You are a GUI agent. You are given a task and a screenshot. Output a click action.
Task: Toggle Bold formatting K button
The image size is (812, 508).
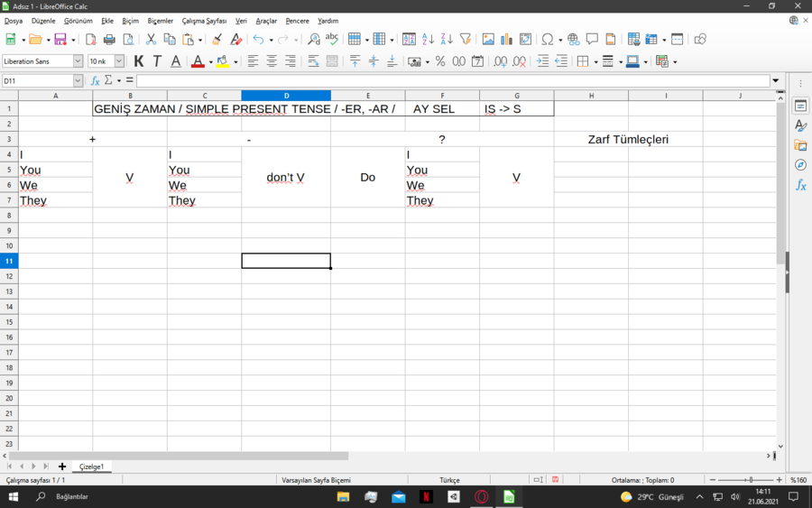click(x=138, y=61)
